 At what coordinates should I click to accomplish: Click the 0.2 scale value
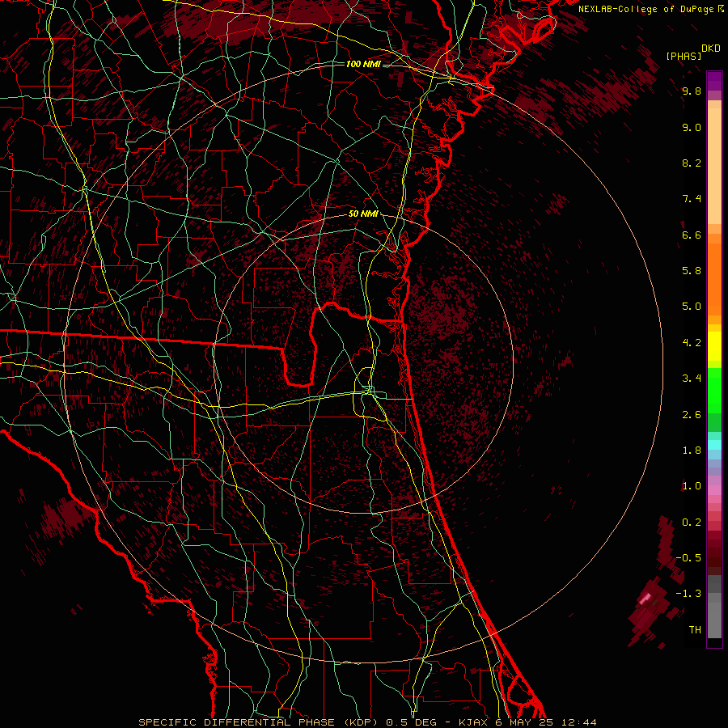coord(692,523)
